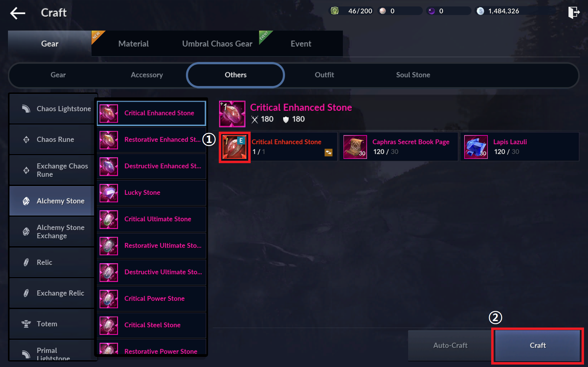
Task: Choose Restorative Enhanced Stone recipe
Action: coord(151,140)
